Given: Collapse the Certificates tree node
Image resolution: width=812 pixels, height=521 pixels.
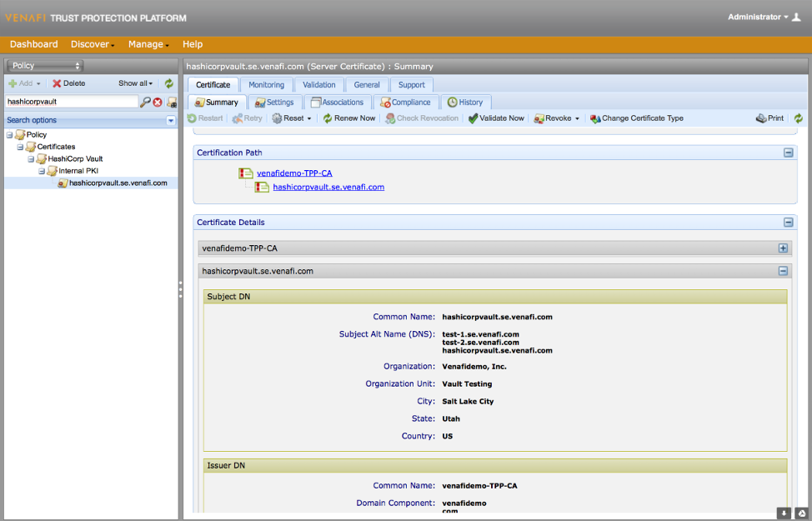Looking at the screenshot, I should (20, 147).
